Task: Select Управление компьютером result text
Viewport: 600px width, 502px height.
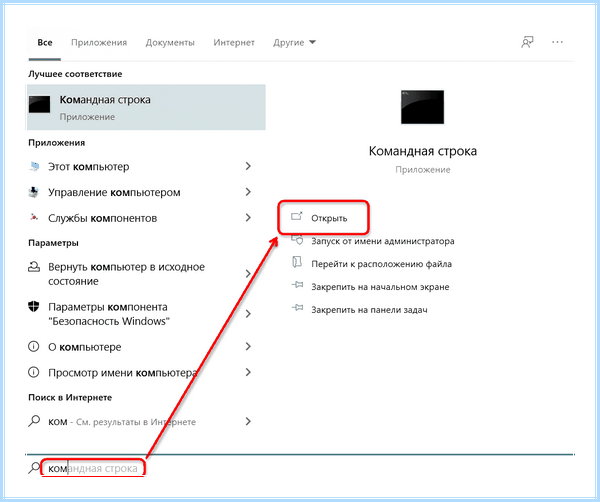Action: tap(114, 192)
